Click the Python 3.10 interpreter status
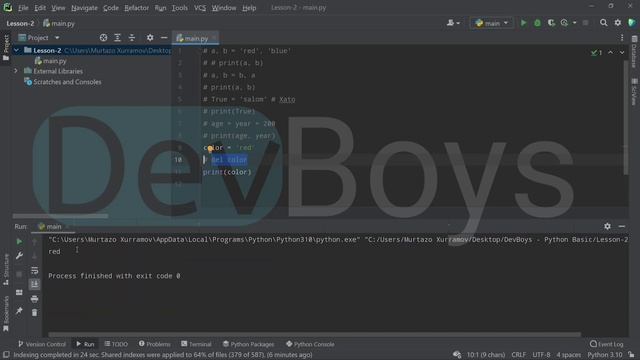The width and height of the screenshot is (640, 360). click(604, 355)
